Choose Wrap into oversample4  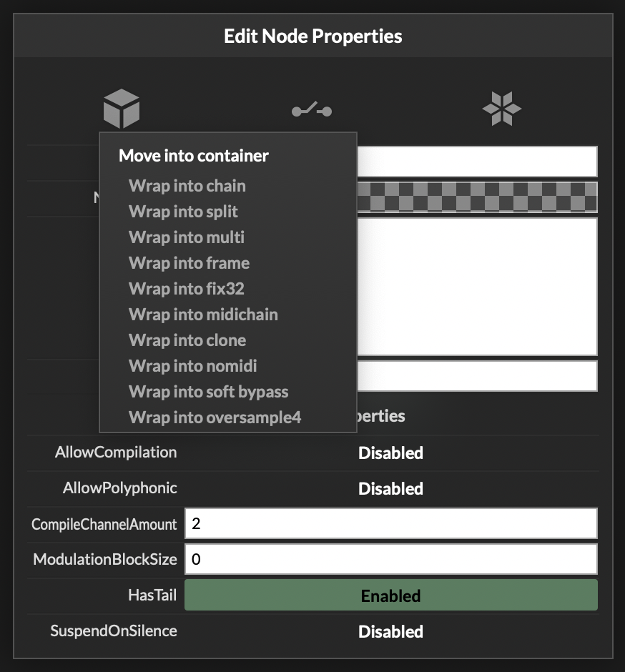215,417
